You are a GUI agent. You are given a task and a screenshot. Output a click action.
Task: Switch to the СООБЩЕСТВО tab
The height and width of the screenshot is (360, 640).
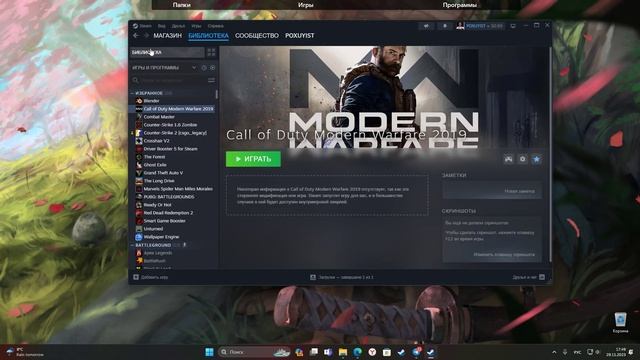257,36
